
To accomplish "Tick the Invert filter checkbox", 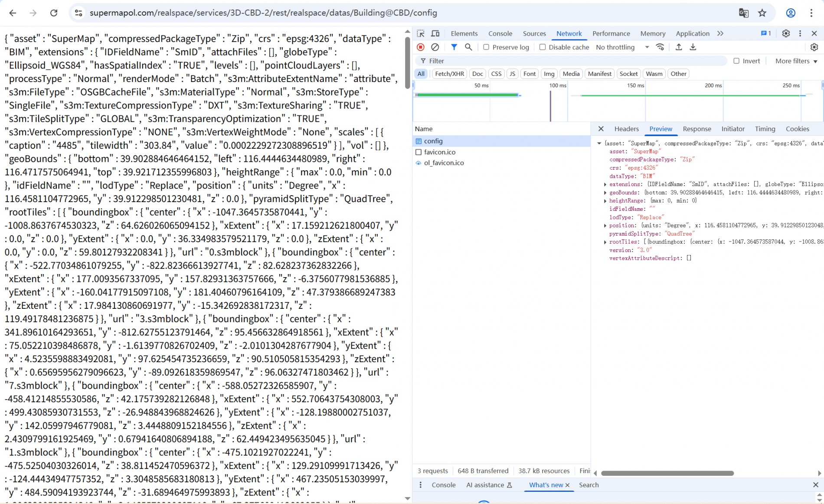I will tap(736, 61).
